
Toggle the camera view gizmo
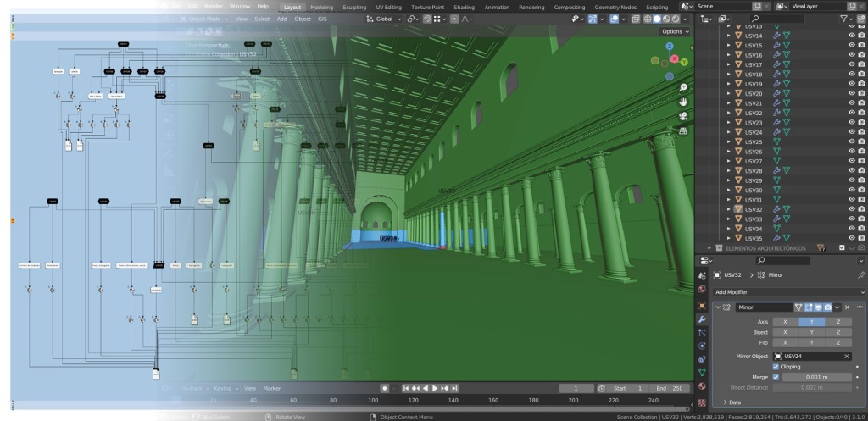(x=682, y=116)
